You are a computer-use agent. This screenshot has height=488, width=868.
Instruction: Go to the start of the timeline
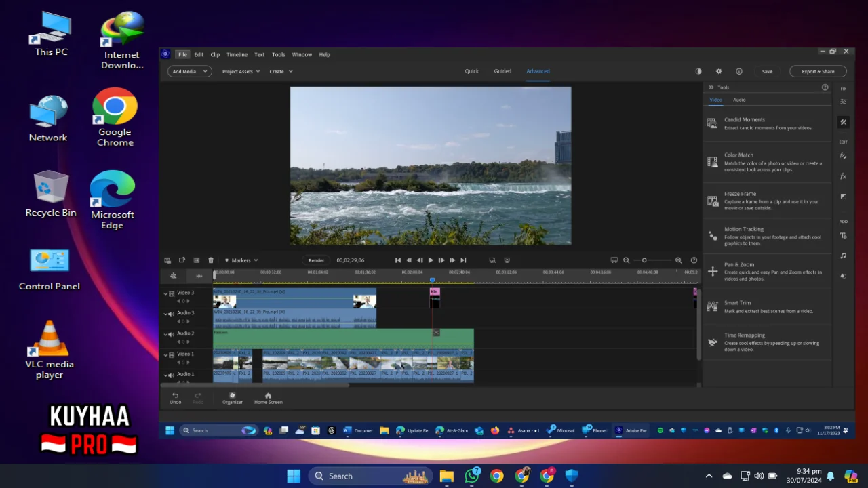(x=398, y=260)
